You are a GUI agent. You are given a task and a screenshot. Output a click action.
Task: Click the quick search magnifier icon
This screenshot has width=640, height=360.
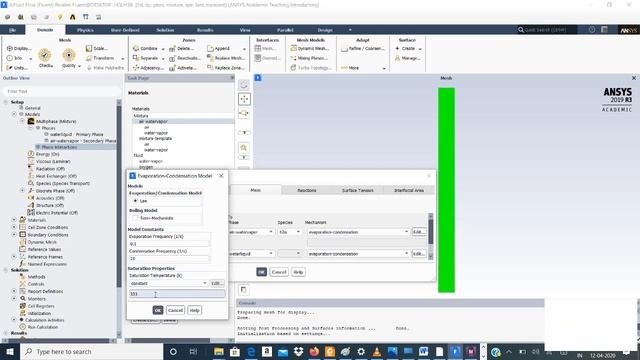[521, 30]
